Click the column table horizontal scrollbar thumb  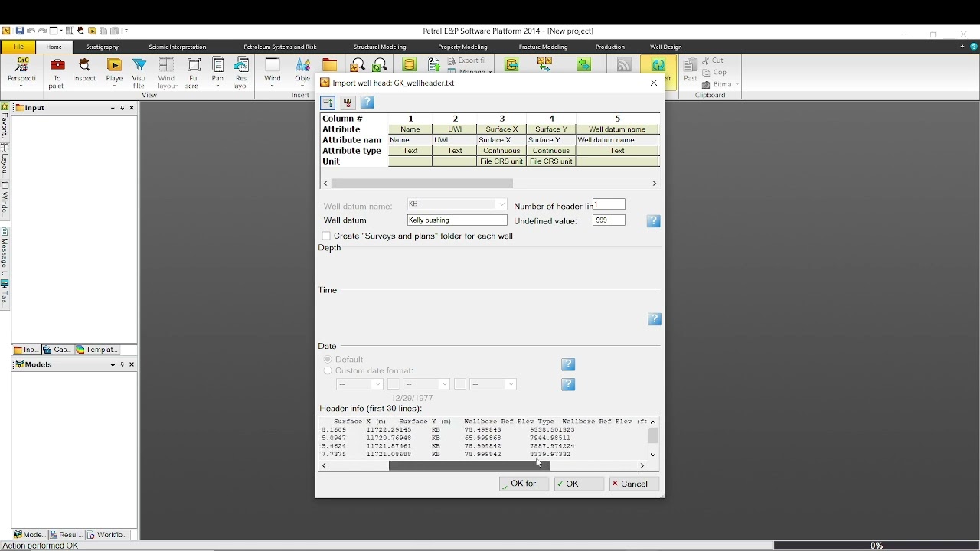point(422,184)
